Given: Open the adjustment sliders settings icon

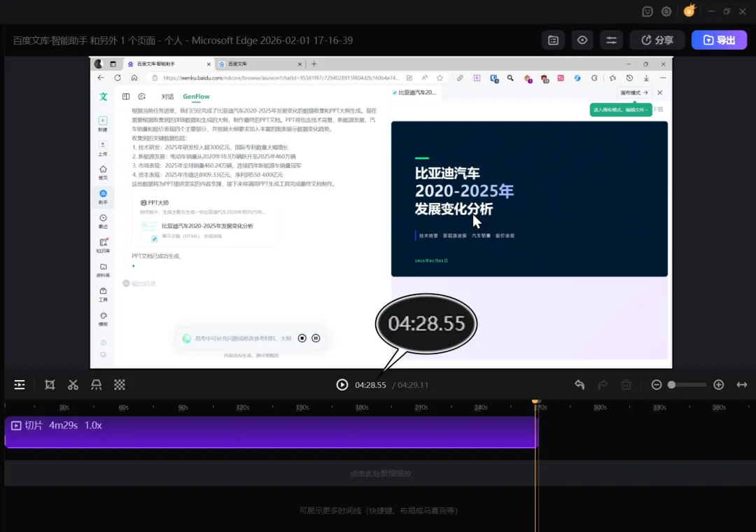Looking at the screenshot, I should pos(611,40).
